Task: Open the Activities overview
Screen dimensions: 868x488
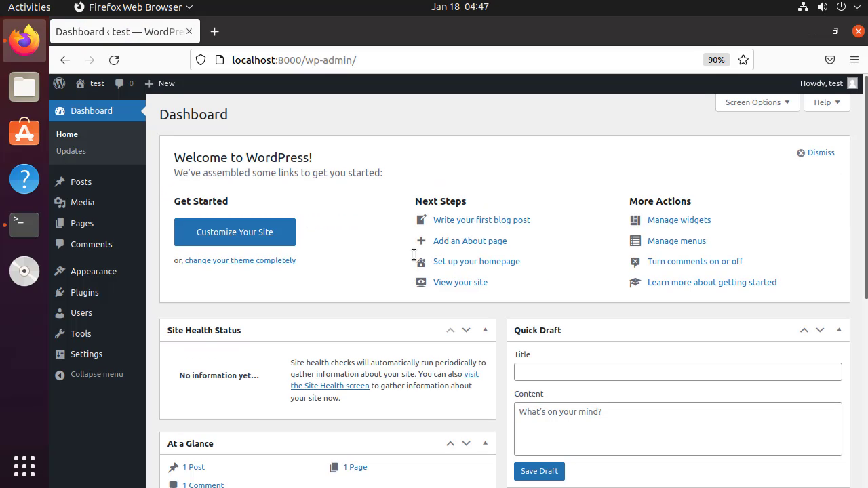Action: click(x=29, y=7)
